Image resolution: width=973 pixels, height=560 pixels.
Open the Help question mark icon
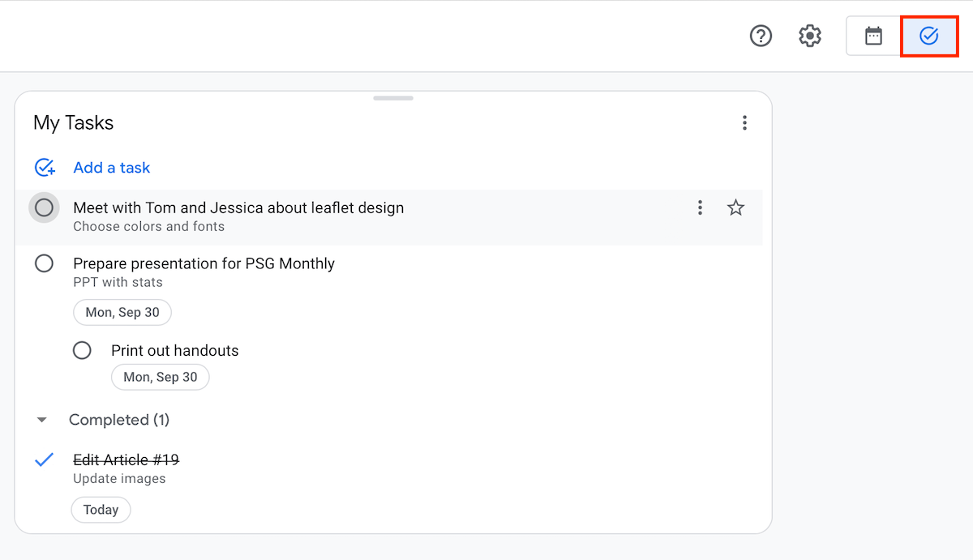click(761, 36)
